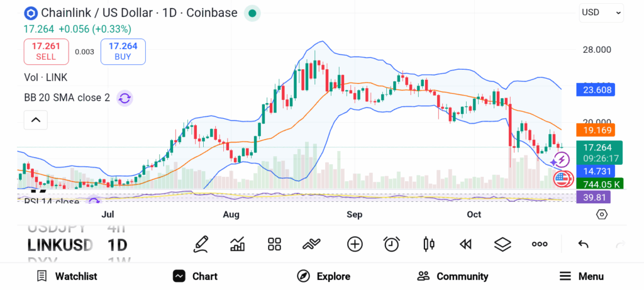This screenshot has height=290, width=644.
Task: Start bar replay with the rewind icon
Action: (x=465, y=244)
